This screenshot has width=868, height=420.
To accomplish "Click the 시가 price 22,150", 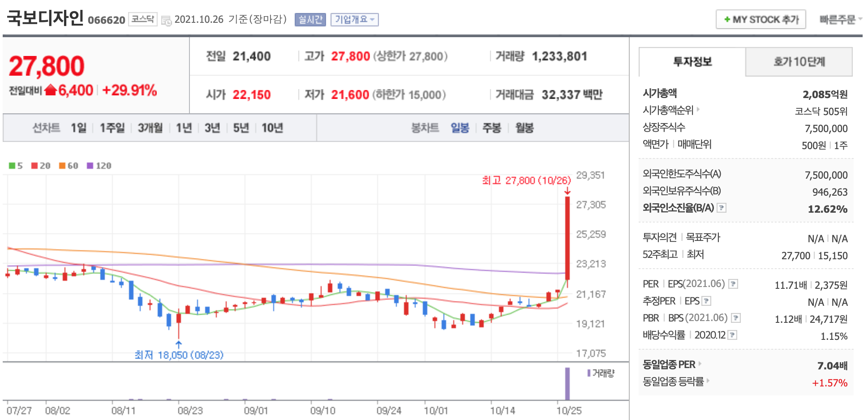I will [x=252, y=95].
